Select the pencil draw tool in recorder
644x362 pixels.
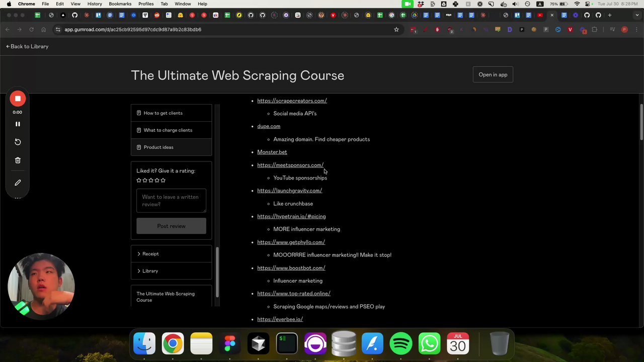[x=18, y=183]
